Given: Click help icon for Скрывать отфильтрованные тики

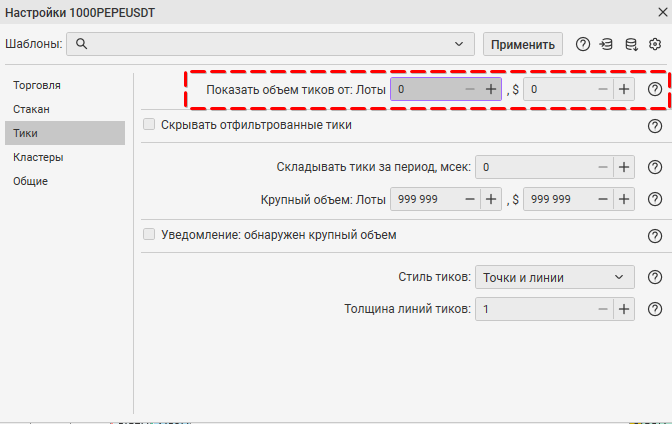Looking at the screenshot, I should tap(655, 126).
